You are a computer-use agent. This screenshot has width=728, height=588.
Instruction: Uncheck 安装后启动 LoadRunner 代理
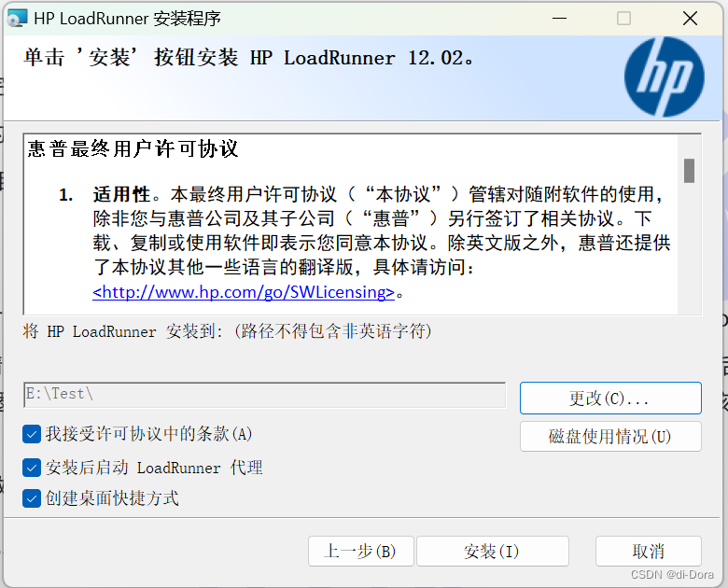(32, 468)
